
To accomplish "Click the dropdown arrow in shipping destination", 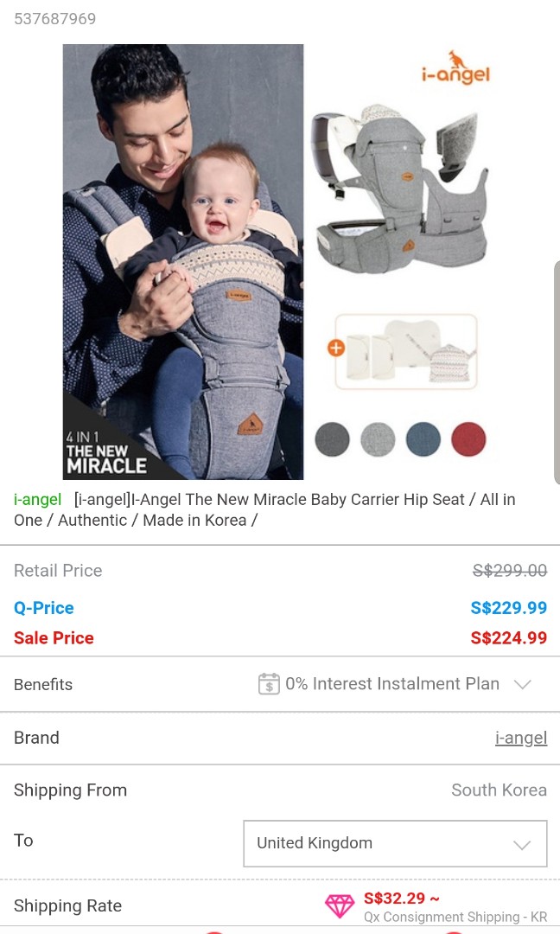I will click(x=522, y=845).
